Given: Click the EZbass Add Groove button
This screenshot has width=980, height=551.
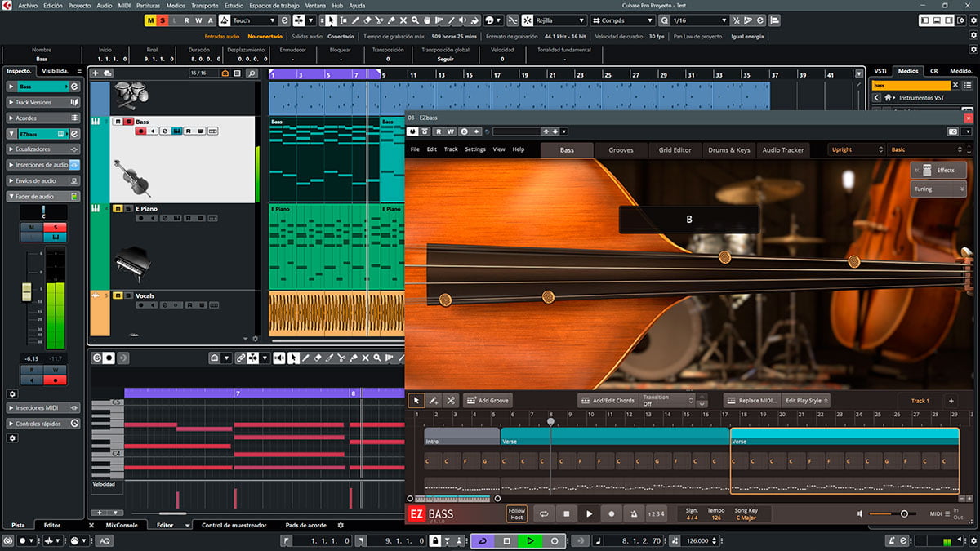Looking at the screenshot, I should pyautogui.click(x=488, y=401).
